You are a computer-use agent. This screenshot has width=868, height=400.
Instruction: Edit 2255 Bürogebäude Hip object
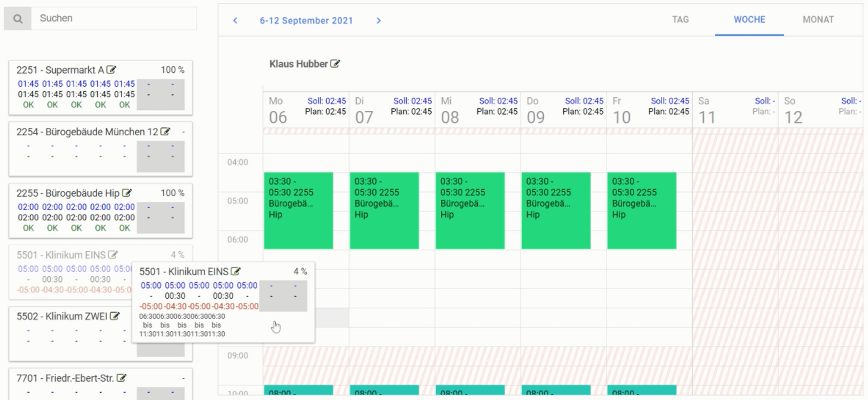127,193
